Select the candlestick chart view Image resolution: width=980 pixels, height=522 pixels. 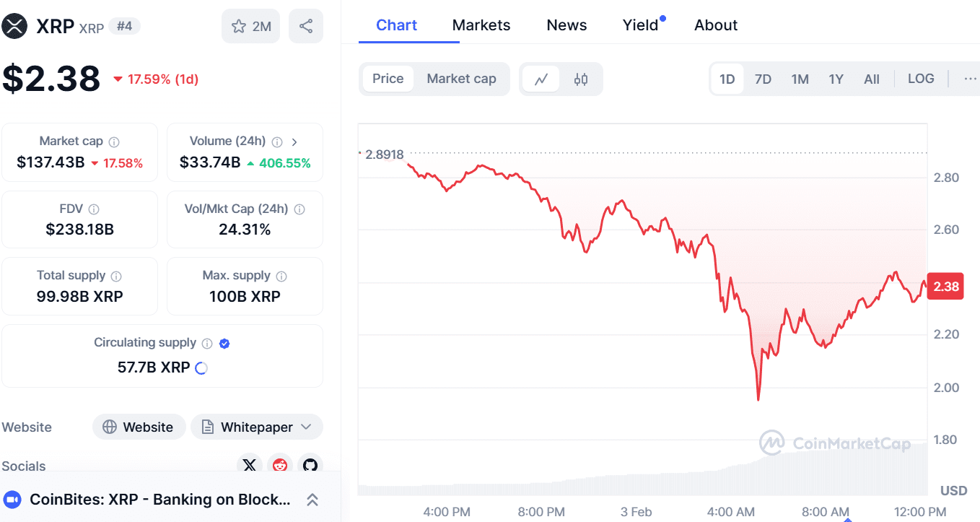pyautogui.click(x=581, y=79)
